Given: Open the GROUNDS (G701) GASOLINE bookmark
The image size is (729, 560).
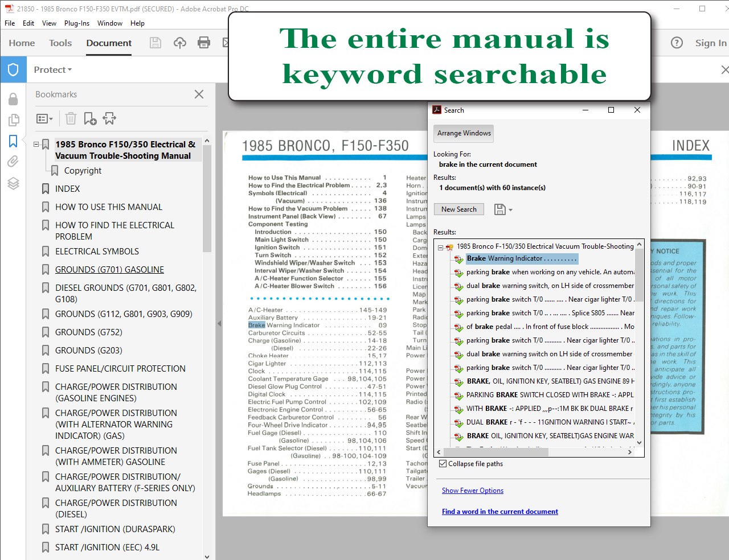Looking at the screenshot, I should 109,270.
